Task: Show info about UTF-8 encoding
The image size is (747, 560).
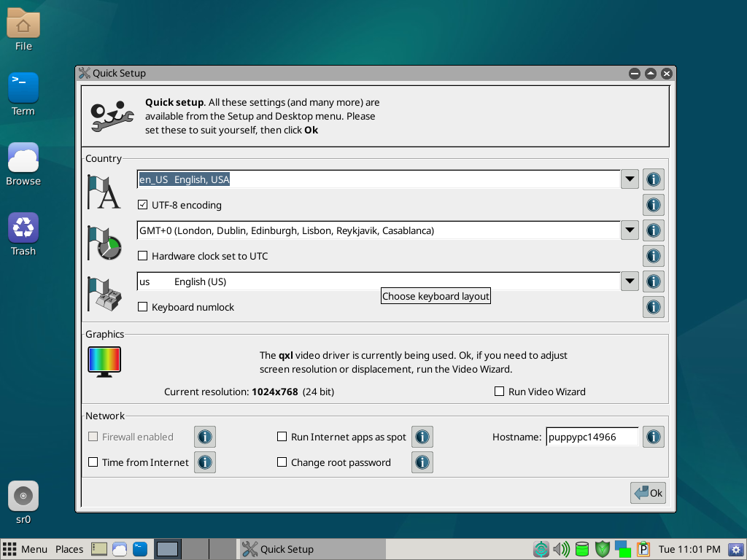Action: click(653, 205)
